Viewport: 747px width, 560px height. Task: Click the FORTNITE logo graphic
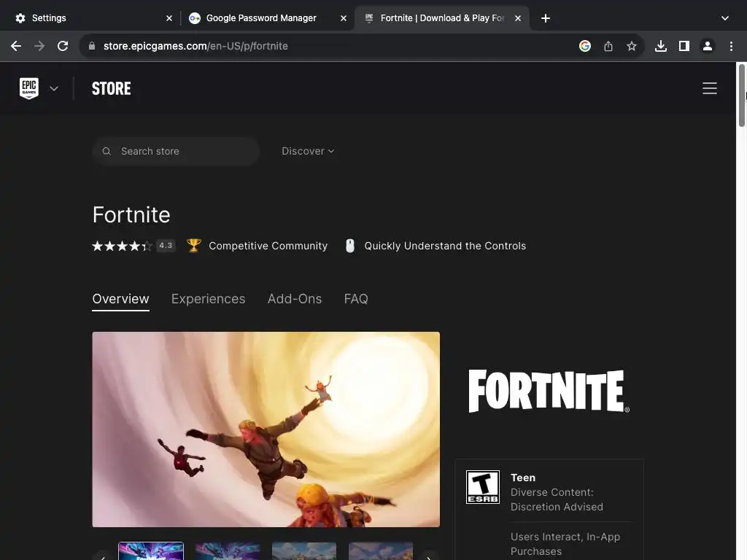(x=549, y=391)
